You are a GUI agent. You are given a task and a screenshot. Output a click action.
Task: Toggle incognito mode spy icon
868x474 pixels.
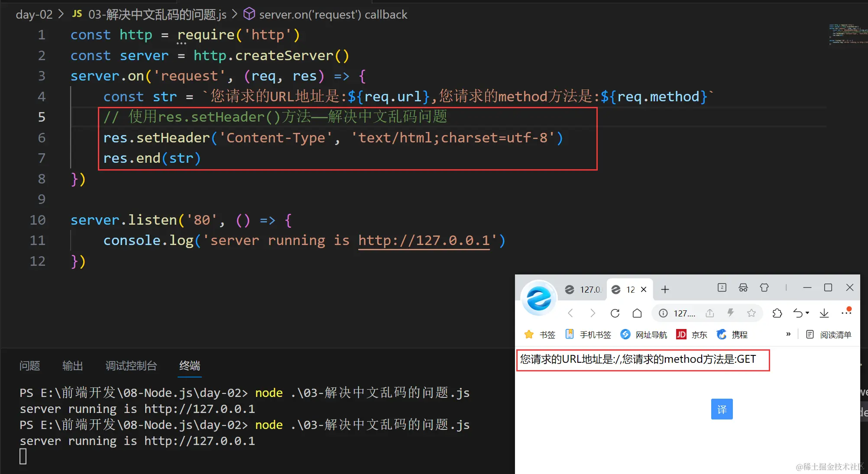743,288
